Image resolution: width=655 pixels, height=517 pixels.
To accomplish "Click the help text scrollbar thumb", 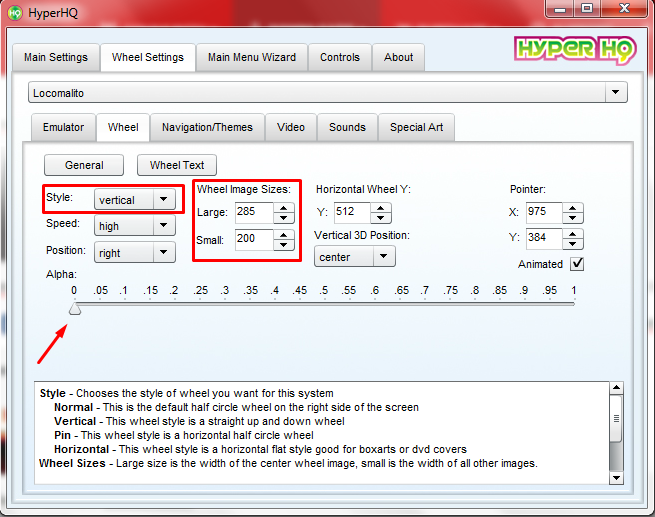I will tap(616, 419).
